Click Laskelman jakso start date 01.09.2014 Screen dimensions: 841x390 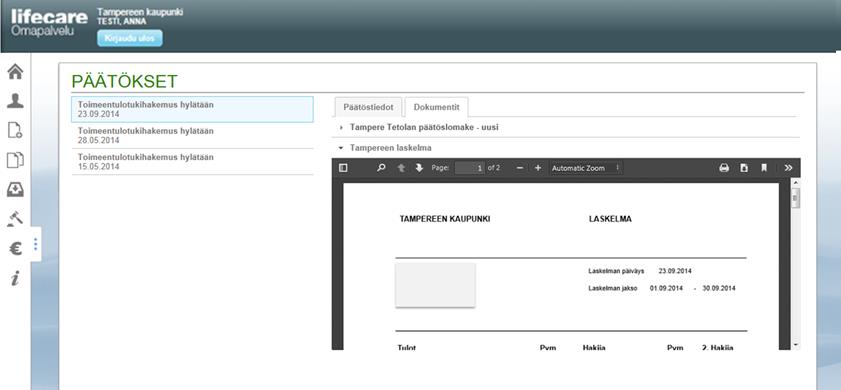(666, 288)
